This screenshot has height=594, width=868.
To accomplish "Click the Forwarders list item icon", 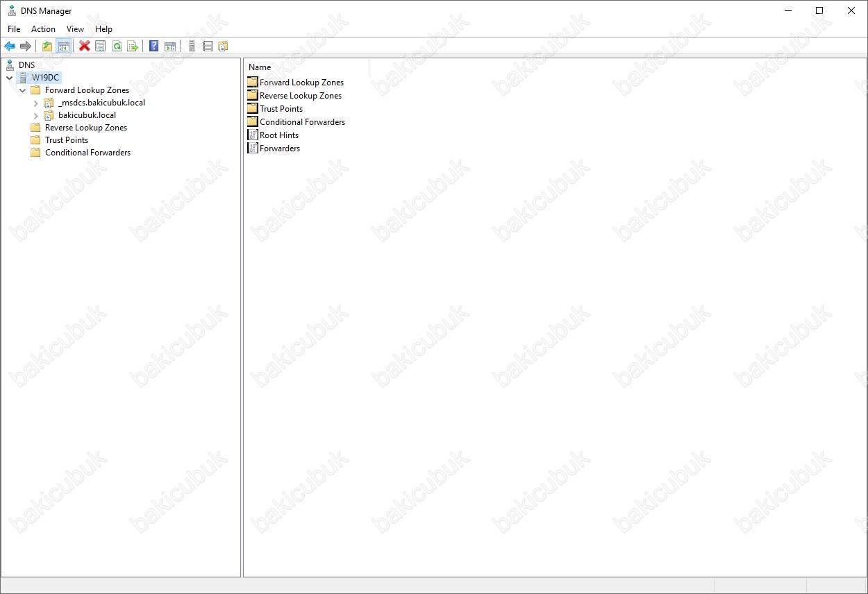I will tap(253, 148).
